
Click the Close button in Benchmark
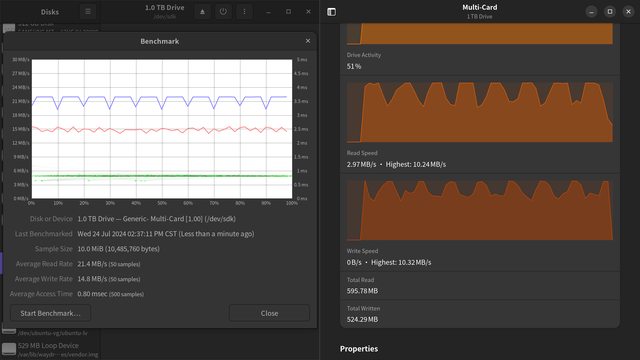269,313
